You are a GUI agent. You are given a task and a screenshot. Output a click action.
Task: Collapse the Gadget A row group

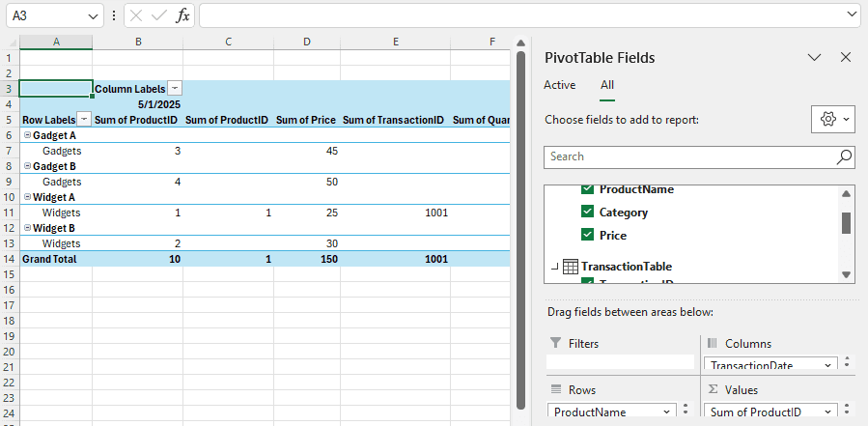click(x=27, y=135)
